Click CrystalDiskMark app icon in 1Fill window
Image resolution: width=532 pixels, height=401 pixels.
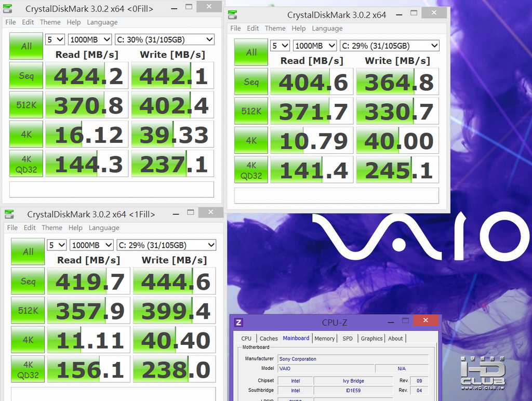(9, 215)
